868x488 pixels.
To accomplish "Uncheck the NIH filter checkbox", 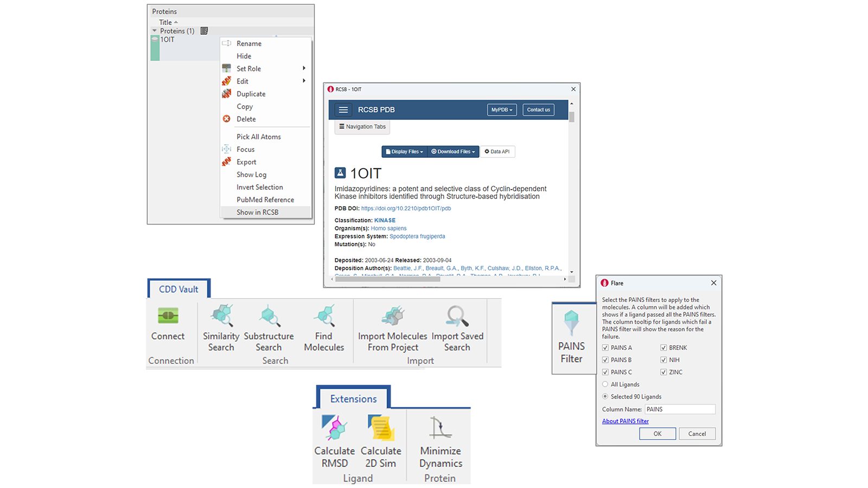I will pos(663,360).
